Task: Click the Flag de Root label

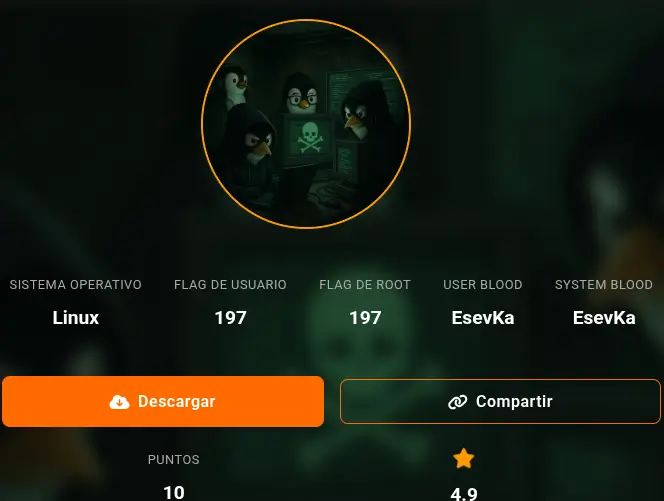Action: coord(365,285)
